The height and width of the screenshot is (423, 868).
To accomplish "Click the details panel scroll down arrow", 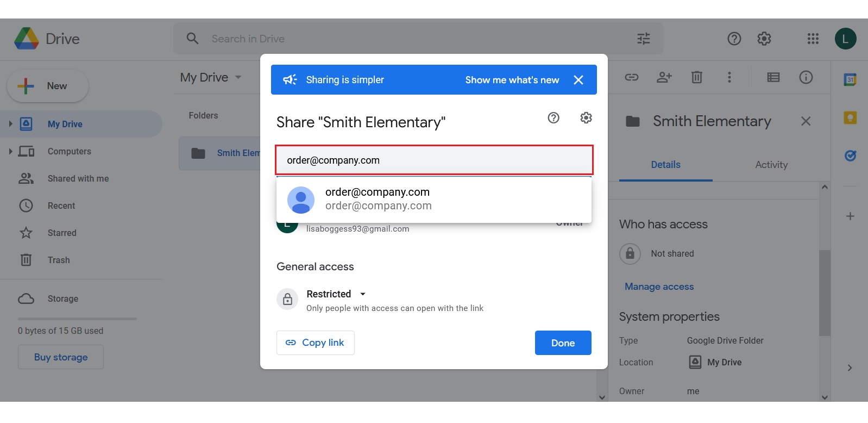I will pyautogui.click(x=825, y=397).
